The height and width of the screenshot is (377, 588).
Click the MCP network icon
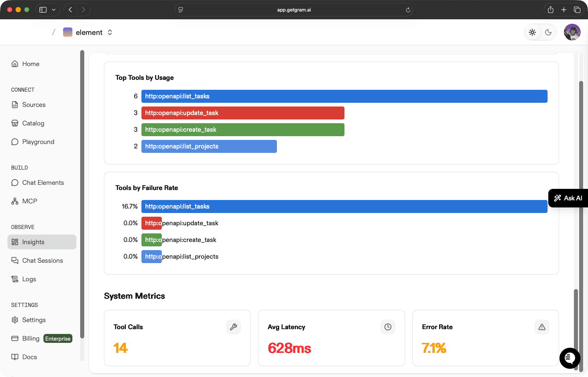click(x=15, y=201)
